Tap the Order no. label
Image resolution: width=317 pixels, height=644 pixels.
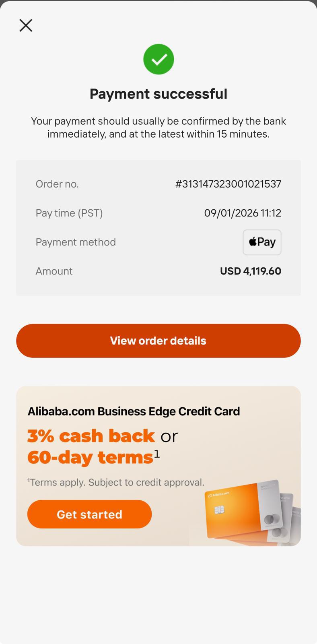tap(57, 184)
